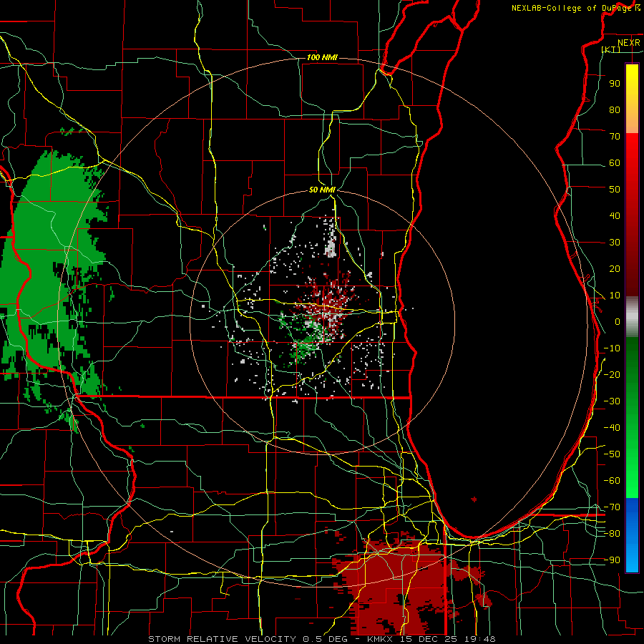Screen dimensions: 644x644
Task: Click the 20 value on velocity scale
Action: click(x=615, y=268)
